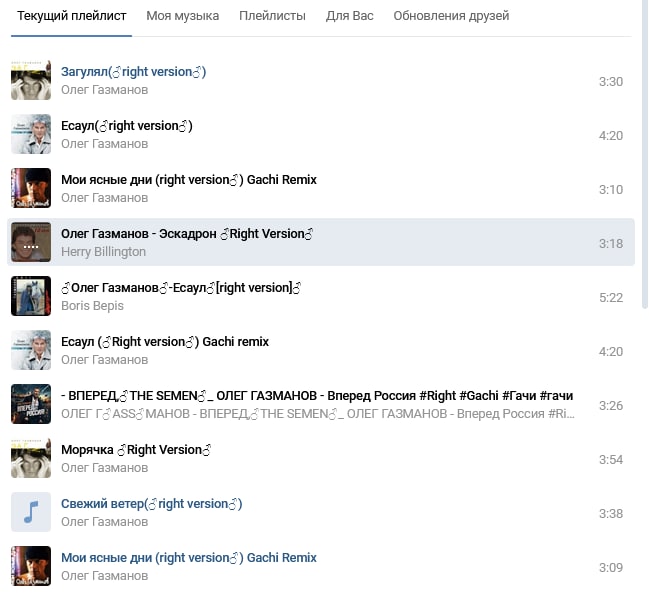Click cover art of Морячка Right Version
The image size is (649, 593).
[31, 458]
